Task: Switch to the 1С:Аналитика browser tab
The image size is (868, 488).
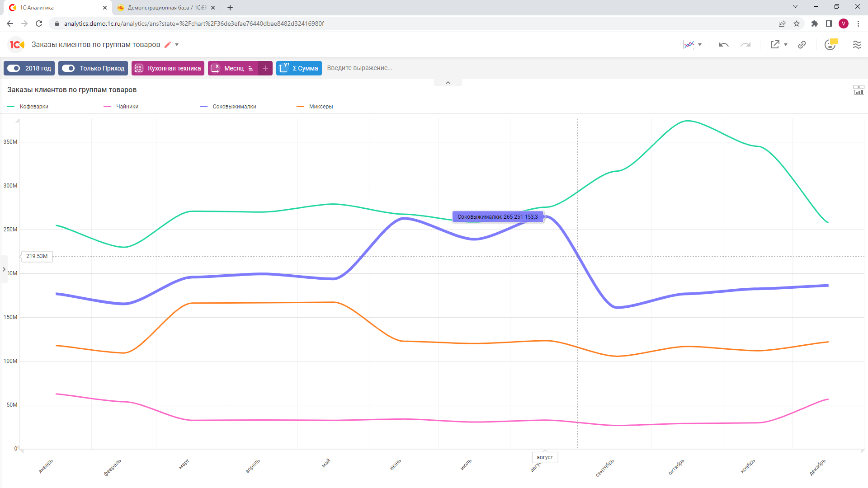Action: pos(54,8)
